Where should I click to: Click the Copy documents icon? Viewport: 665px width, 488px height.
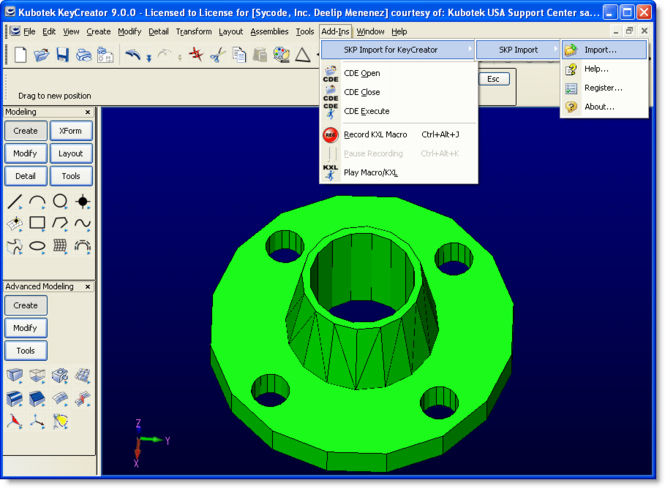(239, 55)
